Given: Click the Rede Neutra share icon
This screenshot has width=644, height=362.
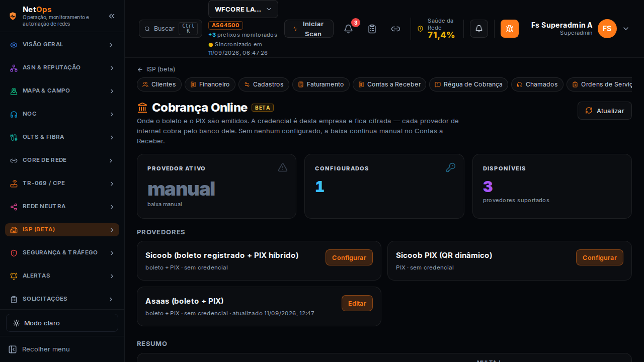Looking at the screenshot, I should (x=14, y=207).
